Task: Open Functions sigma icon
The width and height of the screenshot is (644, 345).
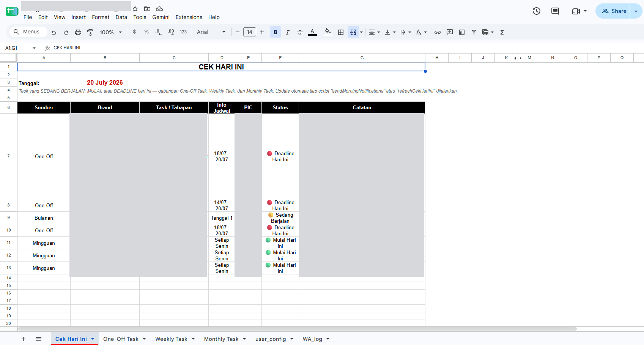Action: click(502, 32)
